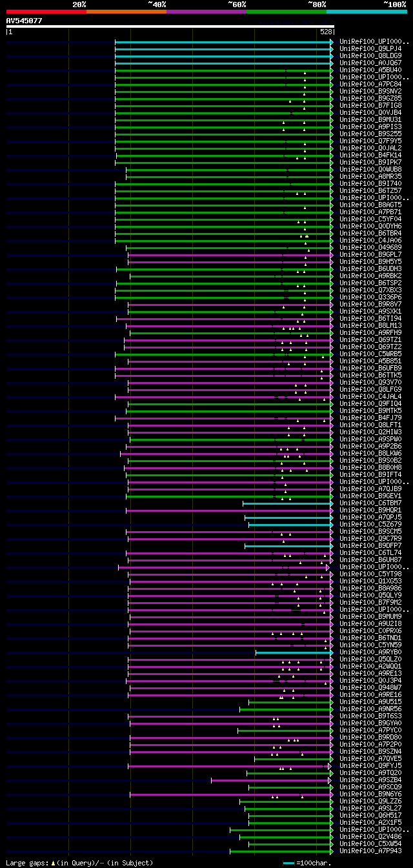The width and height of the screenshot is (413, 868).
Task: Select hit label UniRef100_B9S255
Action: 370,134
